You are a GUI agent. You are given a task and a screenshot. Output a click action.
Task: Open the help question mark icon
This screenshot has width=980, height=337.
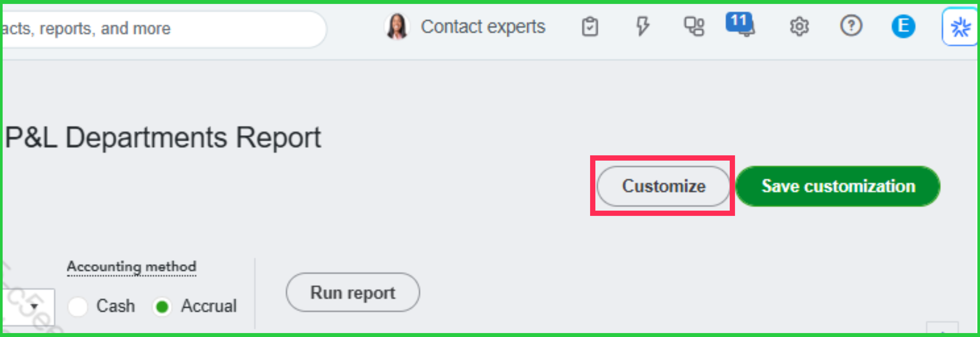coord(851,26)
